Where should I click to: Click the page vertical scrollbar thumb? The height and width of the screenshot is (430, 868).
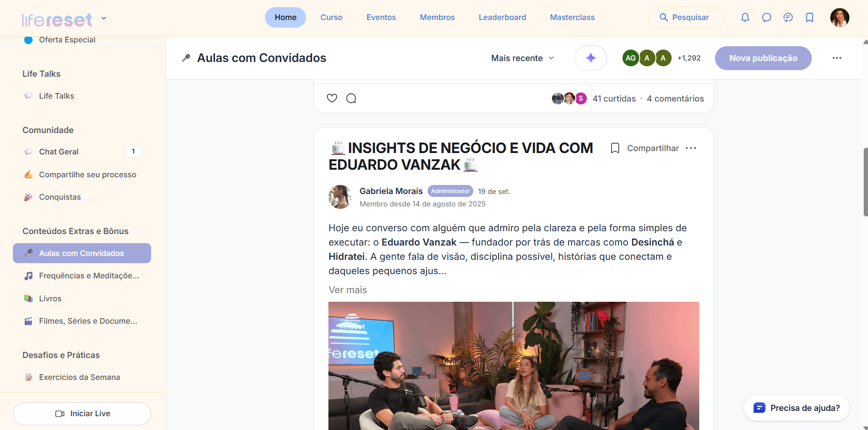click(x=866, y=182)
